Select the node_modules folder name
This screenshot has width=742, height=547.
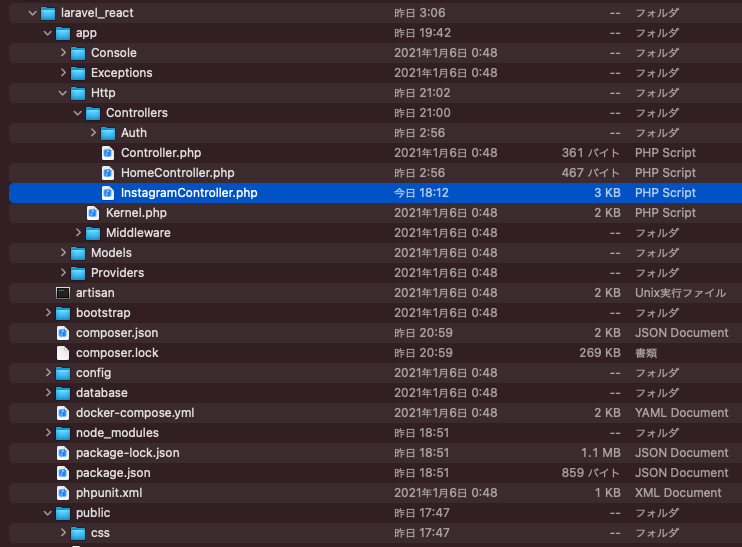117,432
